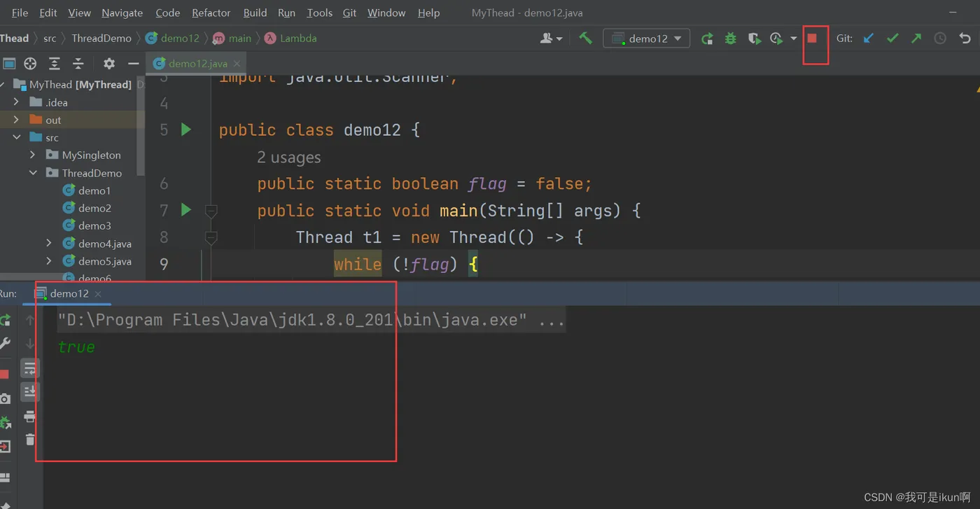Rollback changes with the undo arrow
This screenshot has width=980, height=509.
(965, 39)
